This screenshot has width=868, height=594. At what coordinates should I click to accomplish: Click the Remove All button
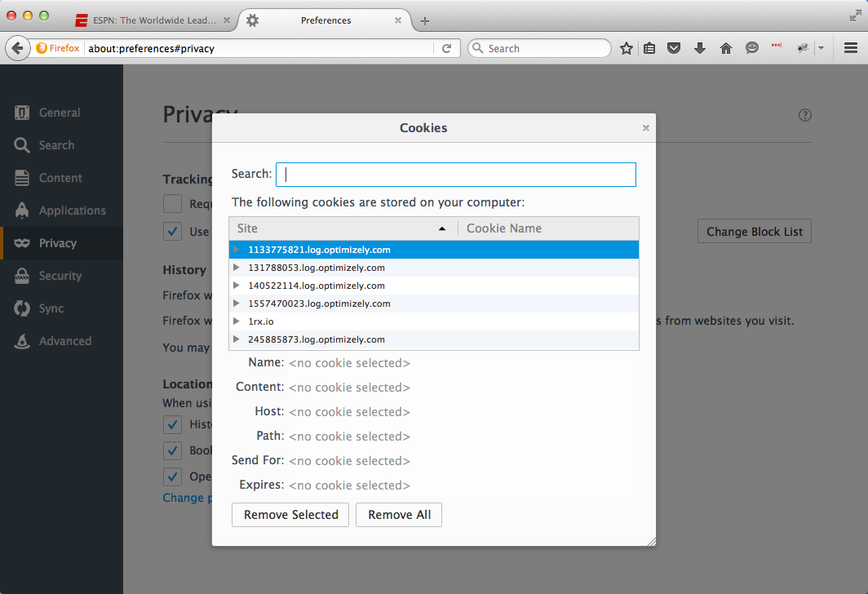399,515
